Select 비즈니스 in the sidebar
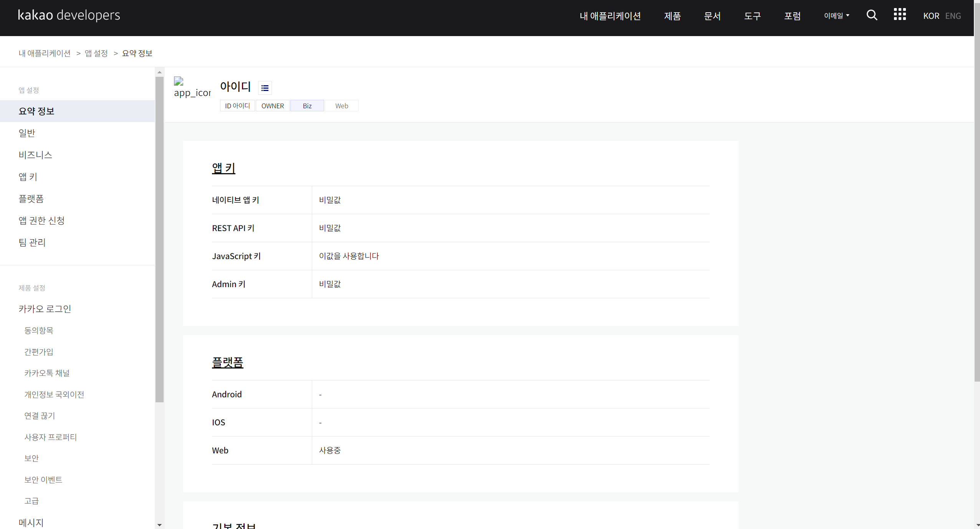The image size is (980, 529). point(35,155)
